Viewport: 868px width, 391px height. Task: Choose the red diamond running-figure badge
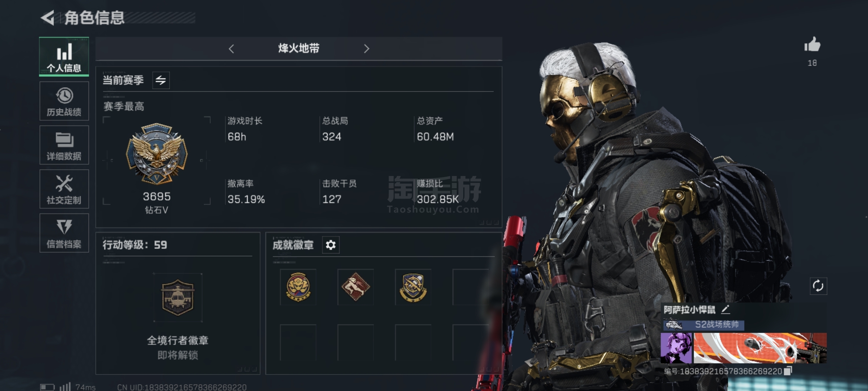356,287
